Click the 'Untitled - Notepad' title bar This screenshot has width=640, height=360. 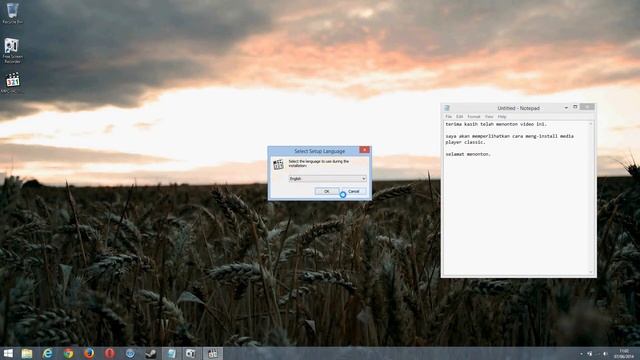[x=518, y=108]
